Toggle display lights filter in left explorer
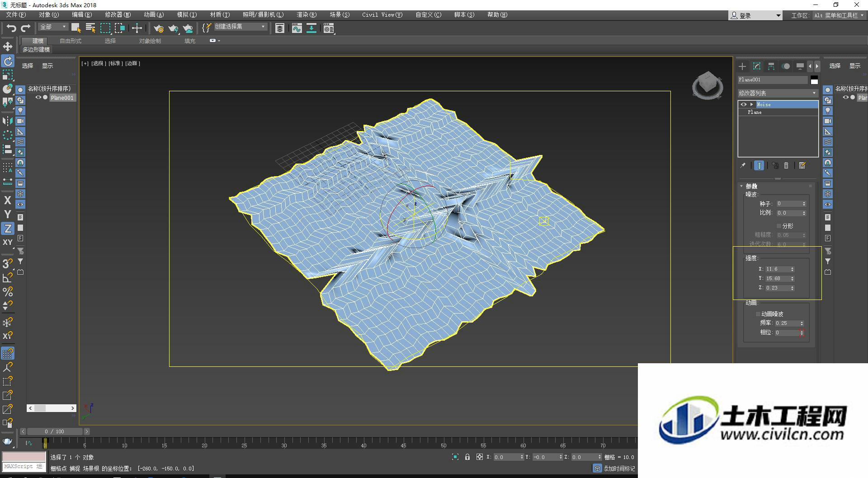 20,110
